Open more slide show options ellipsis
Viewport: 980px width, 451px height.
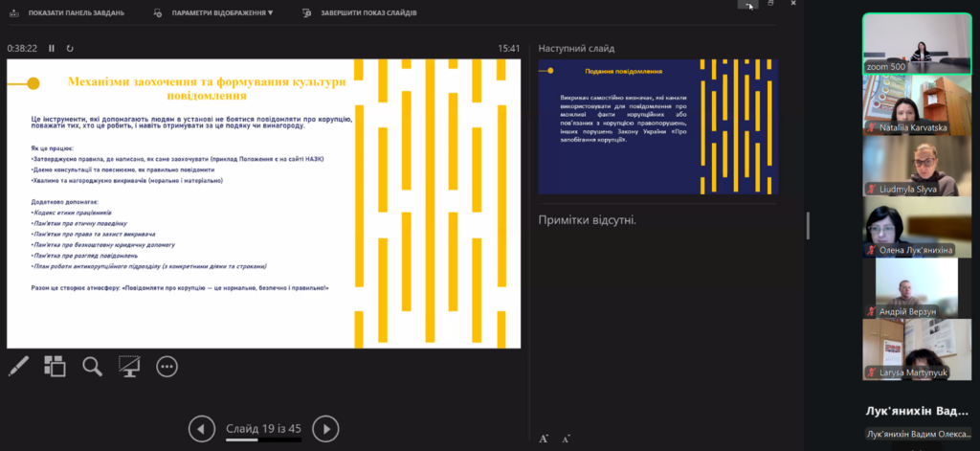[167, 366]
